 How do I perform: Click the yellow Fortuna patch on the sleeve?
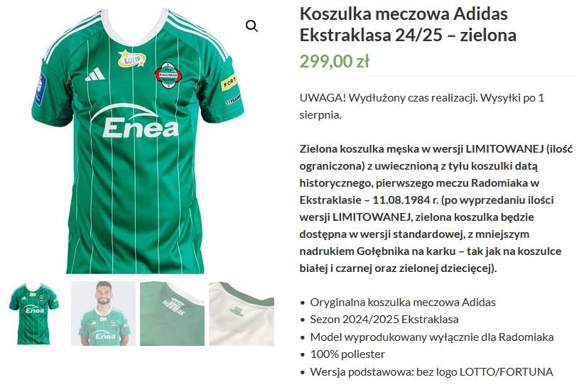click(x=229, y=82)
